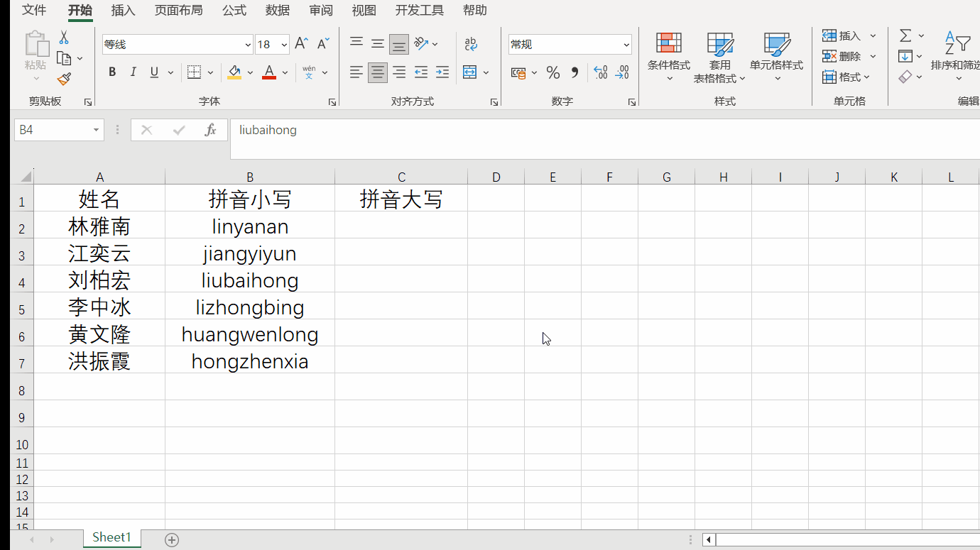Click the 插入 cells button
Image resolution: width=980 pixels, height=550 pixels.
click(842, 35)
